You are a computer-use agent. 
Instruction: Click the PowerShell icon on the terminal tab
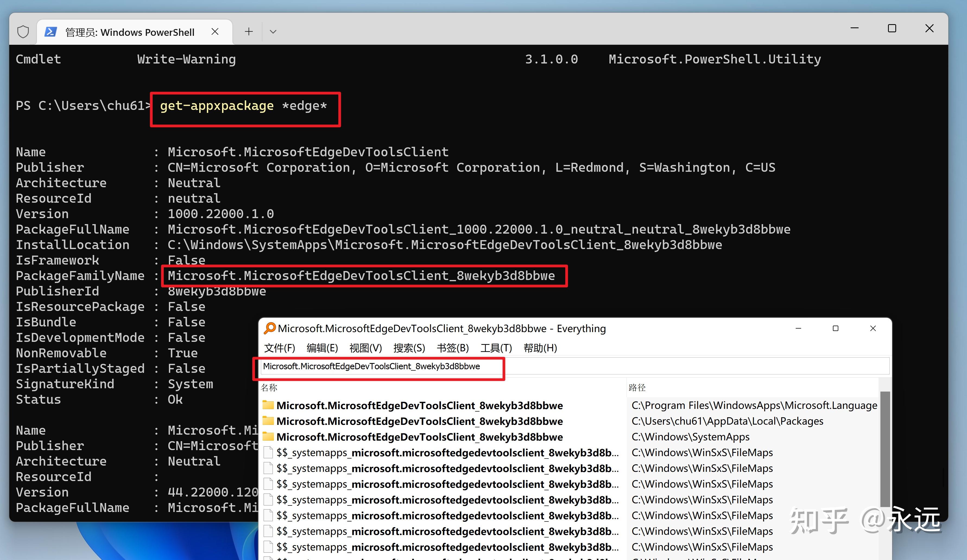[x=51, y=31]
